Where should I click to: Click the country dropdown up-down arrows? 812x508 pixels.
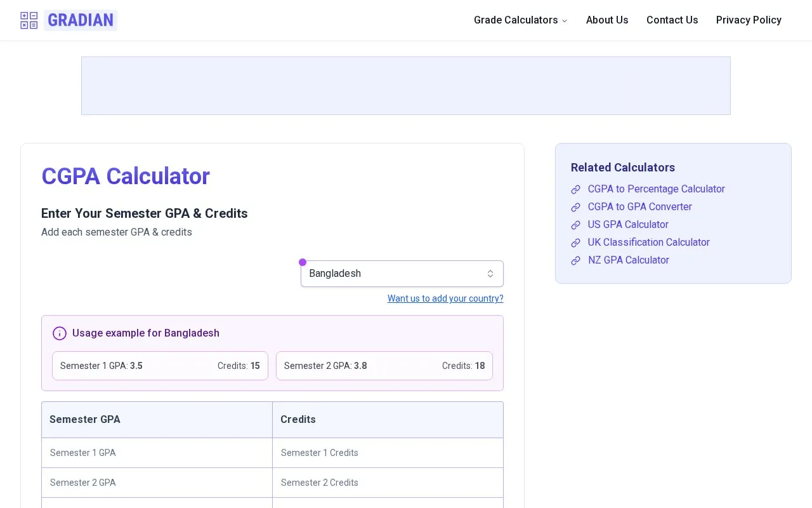coord(490,274)
